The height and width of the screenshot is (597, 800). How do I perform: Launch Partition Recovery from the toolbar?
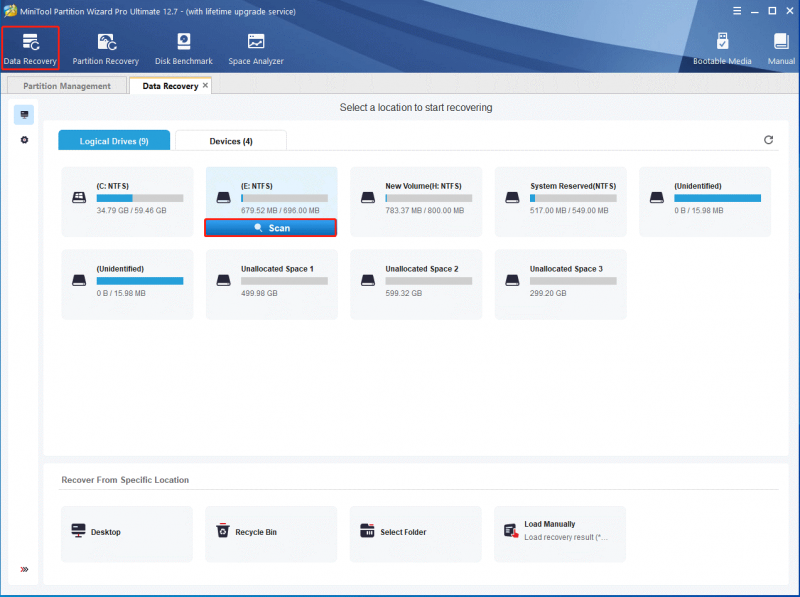pyautogui.click(x=106, y=48)
